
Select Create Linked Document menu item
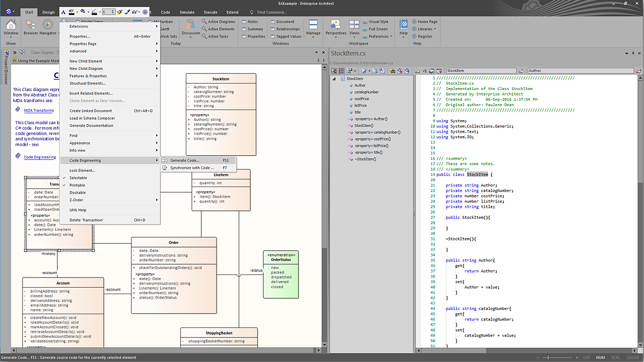tap(110, 111)
